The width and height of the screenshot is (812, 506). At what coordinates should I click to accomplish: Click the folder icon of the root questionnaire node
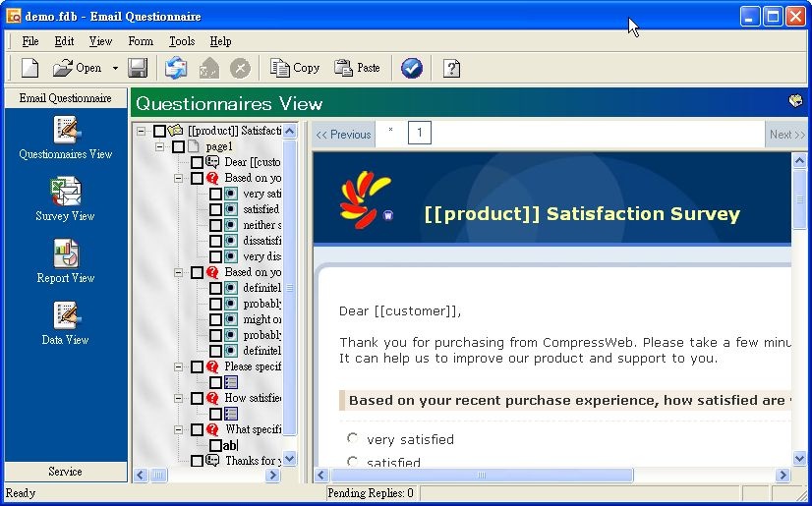coord(176,131)
